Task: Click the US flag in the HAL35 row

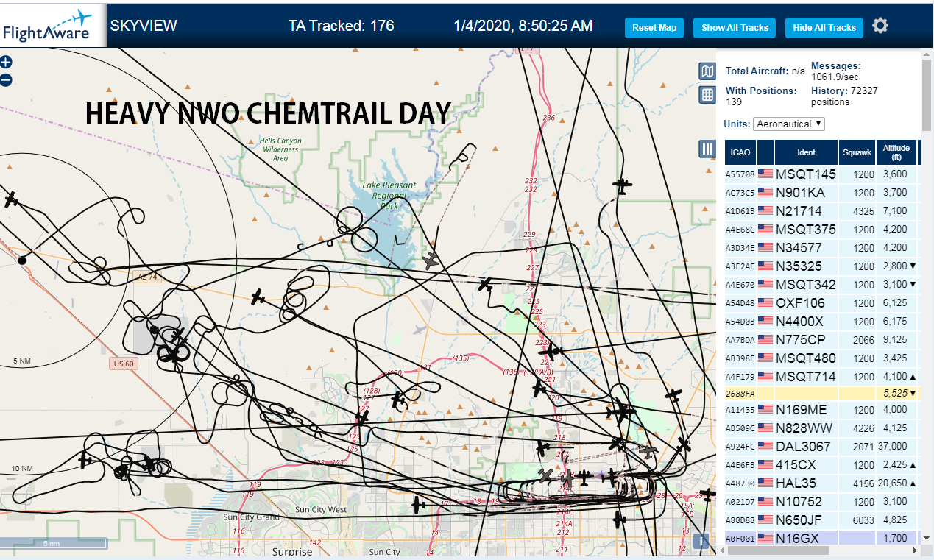Action: 765,483
